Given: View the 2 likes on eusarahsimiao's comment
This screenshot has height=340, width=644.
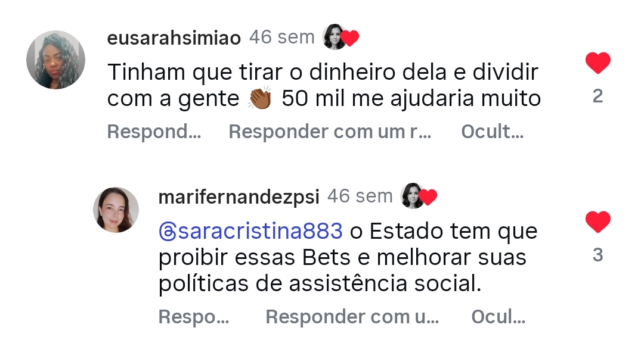Looking at the screenshot, I should point(597,96).
